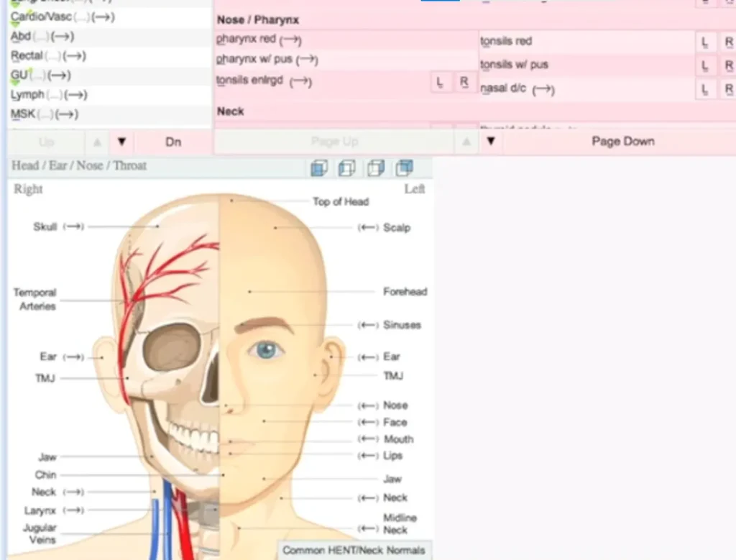Click the arrow icon next to Sinuses label
Viewport: 736px width, 560px height.
[x=367, y=325]
